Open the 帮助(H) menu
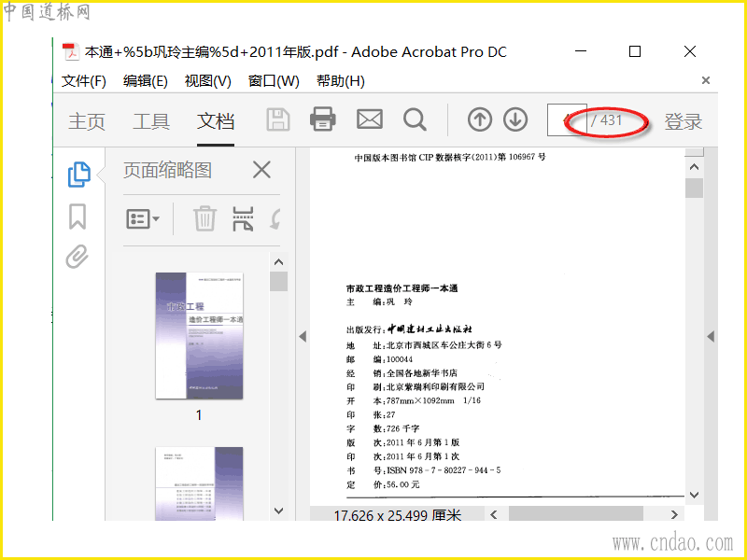This screenshot has height=560, width=747. (341, 81)
